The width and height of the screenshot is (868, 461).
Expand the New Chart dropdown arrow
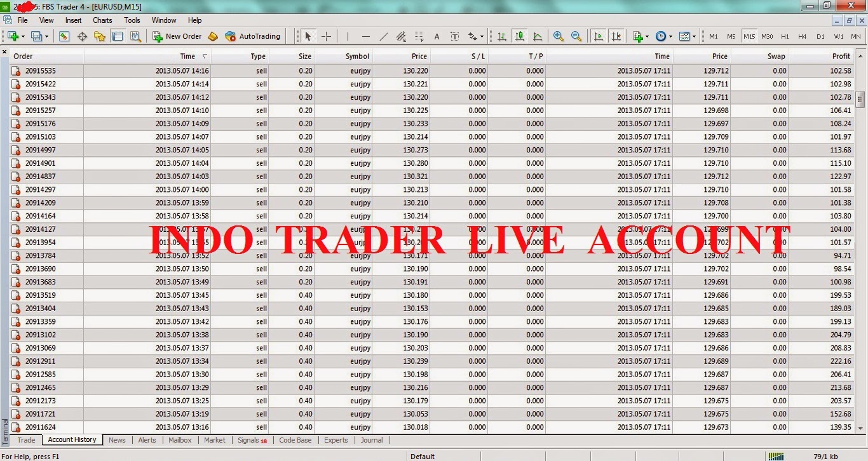pos(23,37)
